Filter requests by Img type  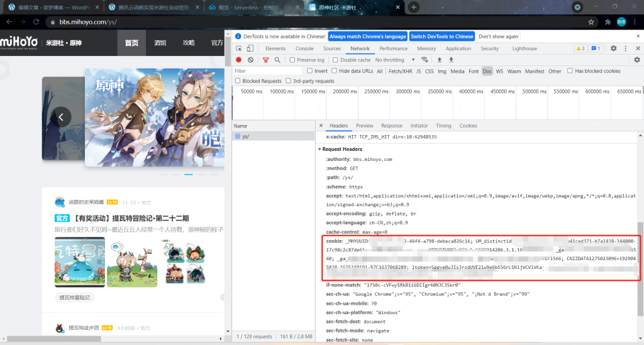click(x=442, y=71)
